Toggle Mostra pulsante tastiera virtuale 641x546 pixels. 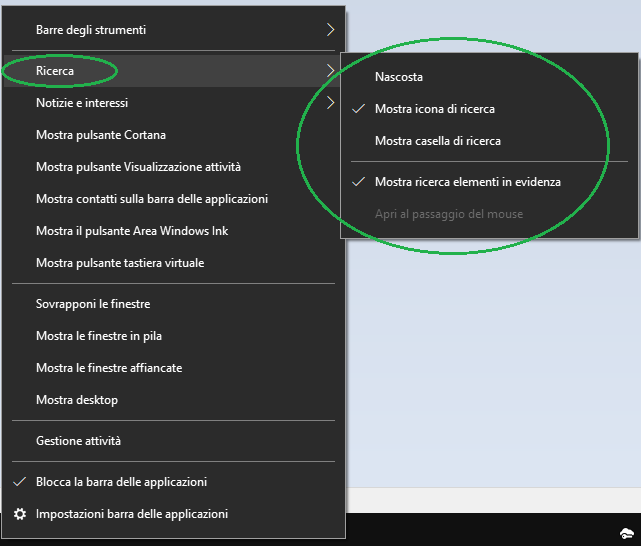click(x=174, y=263)
